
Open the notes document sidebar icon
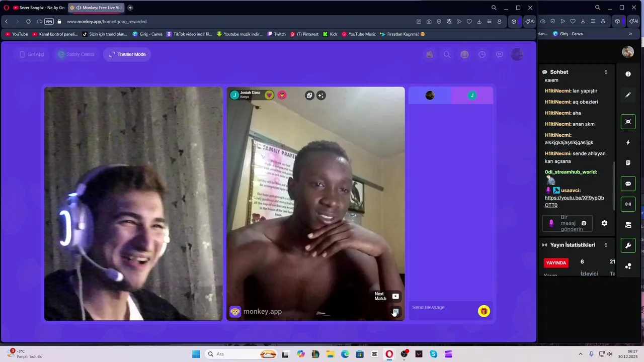pyautogui.click(x=628, y=163)
